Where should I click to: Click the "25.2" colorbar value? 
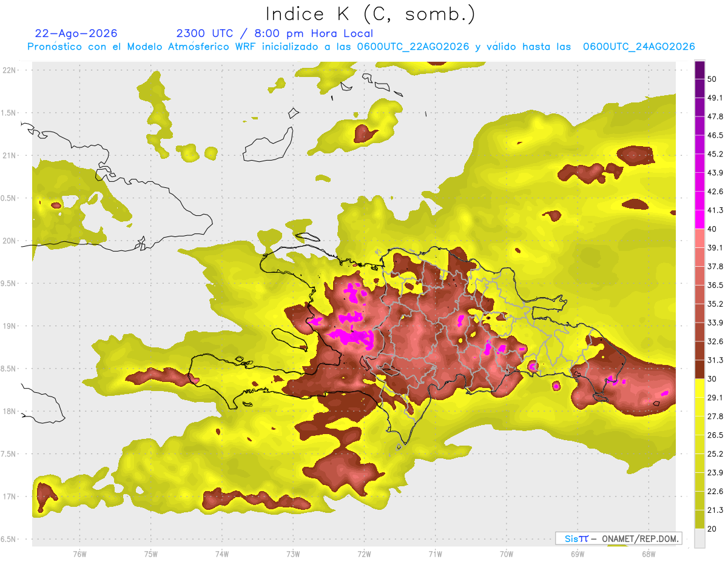(x=715, y=454)
